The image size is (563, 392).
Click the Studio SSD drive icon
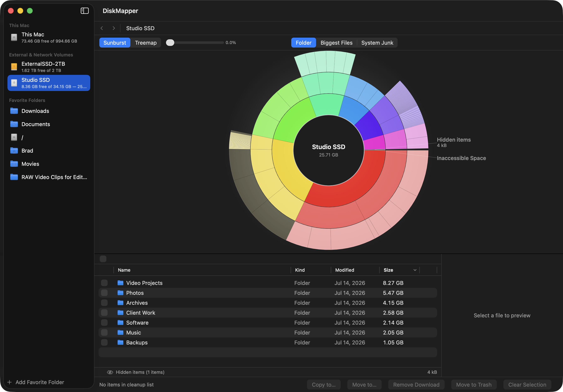(14, 83)
